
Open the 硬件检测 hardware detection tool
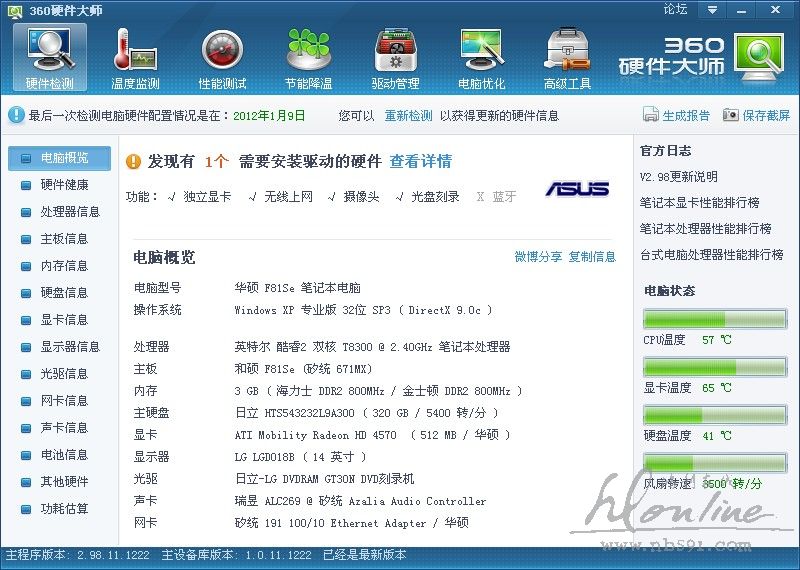pos(49,58)
